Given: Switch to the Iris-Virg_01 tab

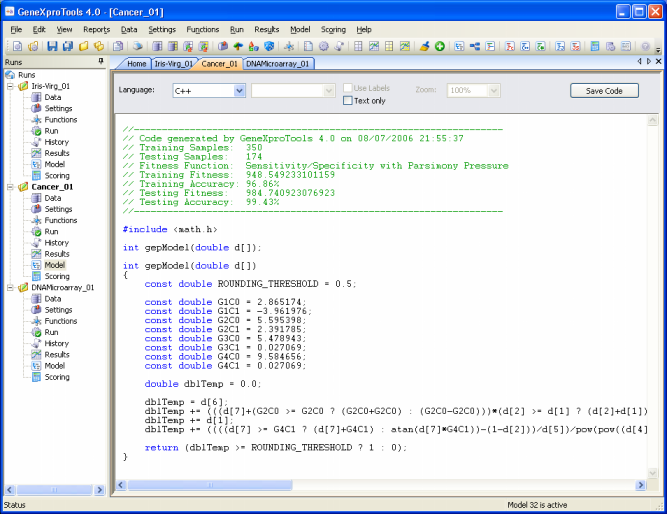Looking at the screenshot, I should (x=173, y=64).
